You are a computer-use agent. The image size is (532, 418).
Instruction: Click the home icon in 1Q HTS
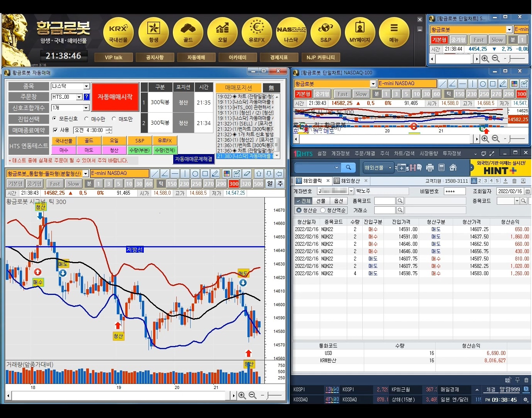[x=453, y=168]
